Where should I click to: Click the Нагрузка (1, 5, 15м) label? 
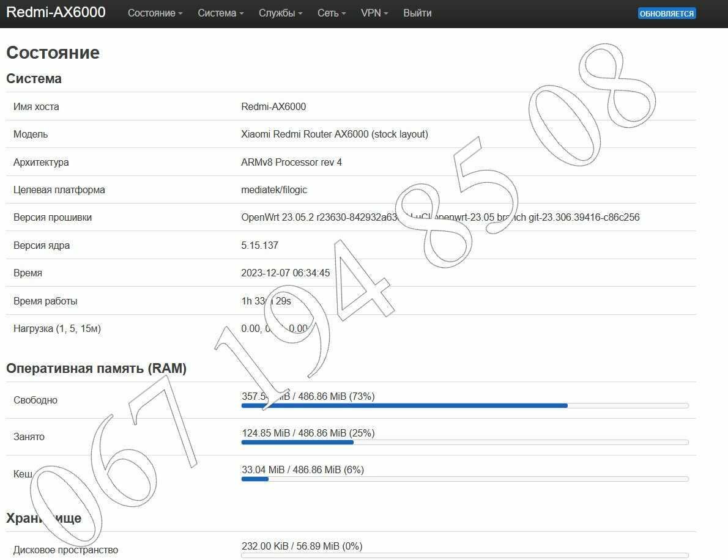tap(57, 328)
